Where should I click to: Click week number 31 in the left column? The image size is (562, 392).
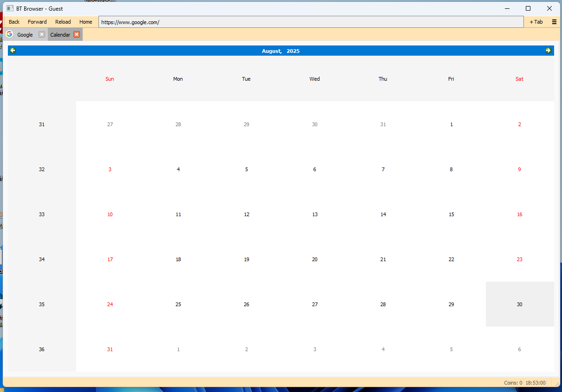click(x=42, y=124)
